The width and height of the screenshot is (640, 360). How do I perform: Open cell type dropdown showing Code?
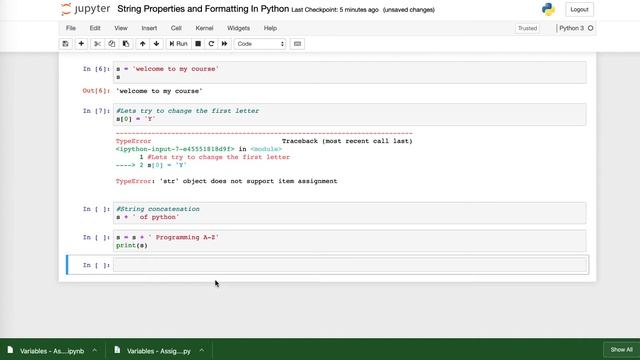[260, 44]
